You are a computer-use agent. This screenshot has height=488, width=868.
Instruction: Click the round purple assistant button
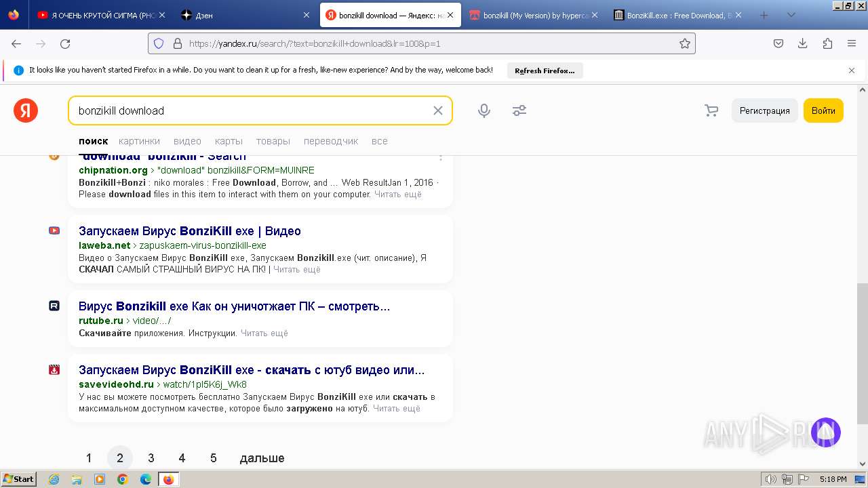(826, 432)
